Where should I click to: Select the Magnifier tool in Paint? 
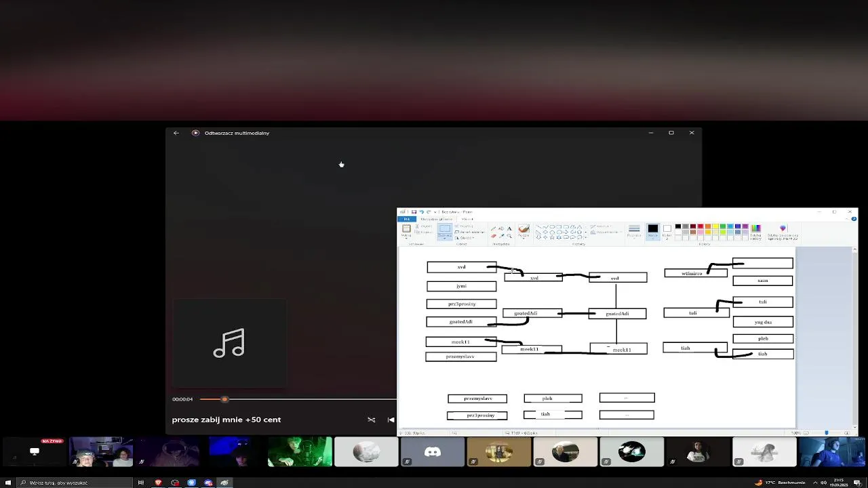[509, 236]
